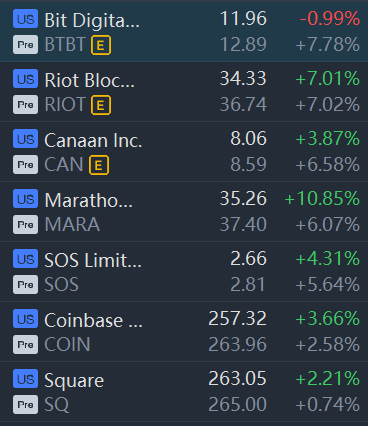368x426 pixels.
Task: Click the US badge beside Coinbase
Action: pyautogui.click(x=25, y=319)
